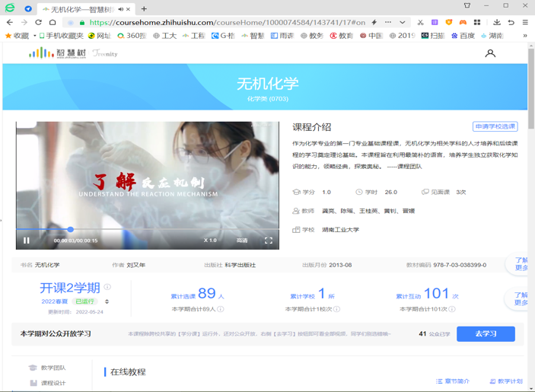Open the browser downloads icon
Image resolution: width=535 pixels, height=392 pixels.
(497, 22)
